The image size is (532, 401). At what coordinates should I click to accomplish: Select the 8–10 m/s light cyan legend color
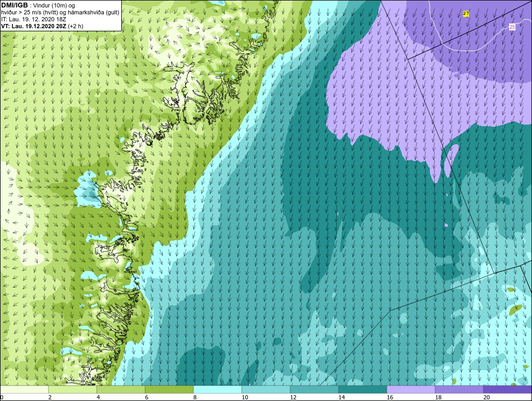(218, 389)
